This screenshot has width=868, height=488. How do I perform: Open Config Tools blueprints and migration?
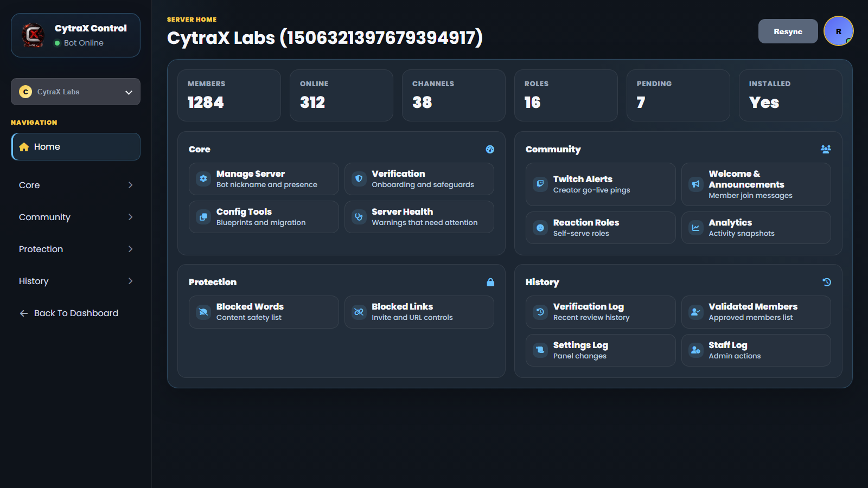point(264,217)
